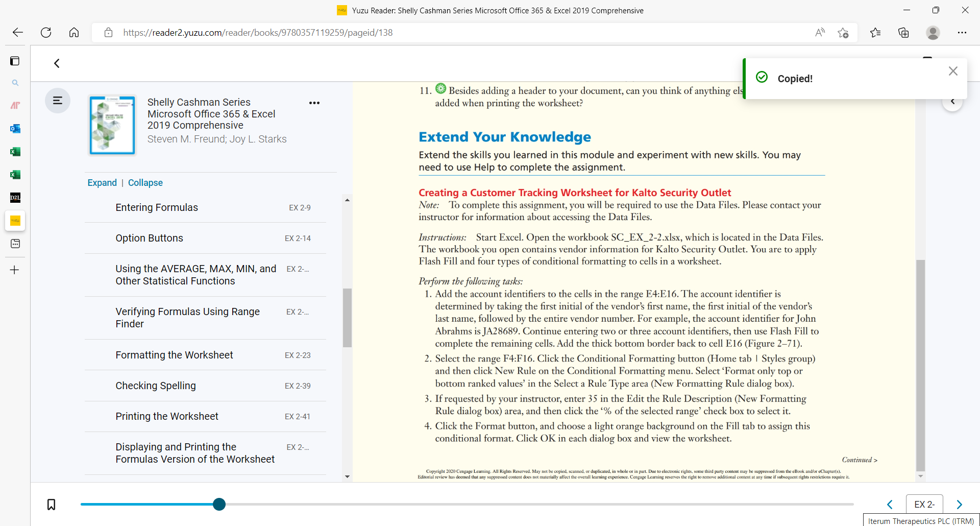Open the browser profile avatar

[933, 33]
